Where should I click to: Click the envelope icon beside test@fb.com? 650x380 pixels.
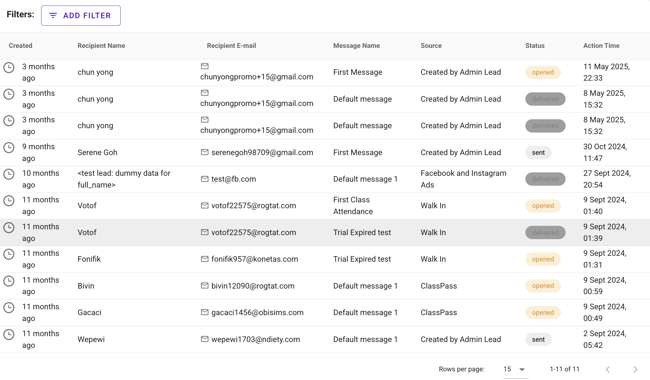pos(204,179)
